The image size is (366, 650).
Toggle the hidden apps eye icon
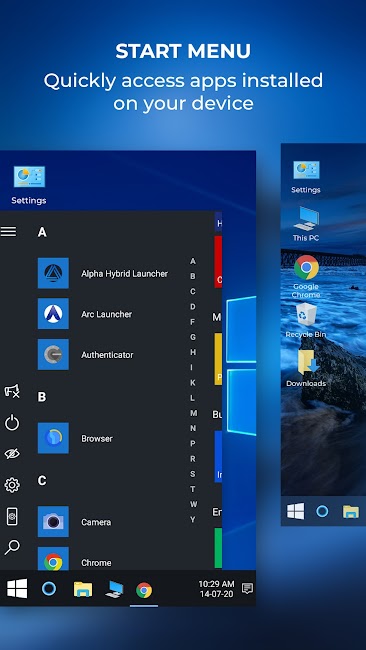coord(12,454)
